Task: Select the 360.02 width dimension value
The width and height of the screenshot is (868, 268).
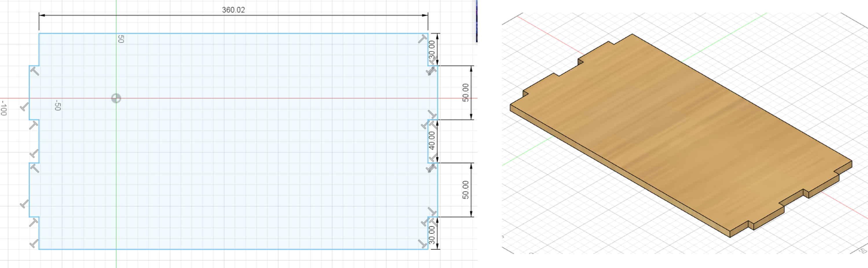Action: (233, 10)
